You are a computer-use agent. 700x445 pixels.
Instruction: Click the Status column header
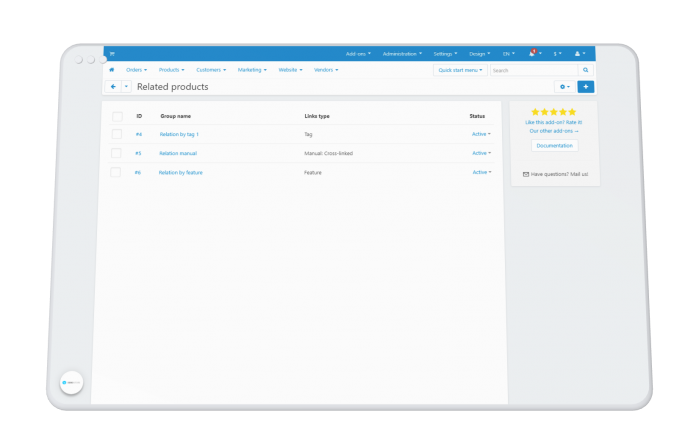(477, 116)
